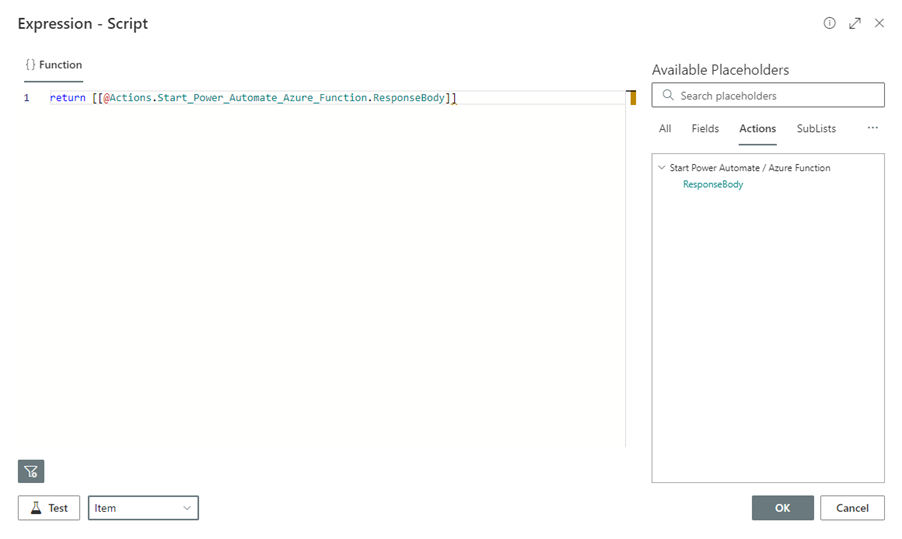
Task: Open the SubLists tab
Action: click(x=816, y=128)
